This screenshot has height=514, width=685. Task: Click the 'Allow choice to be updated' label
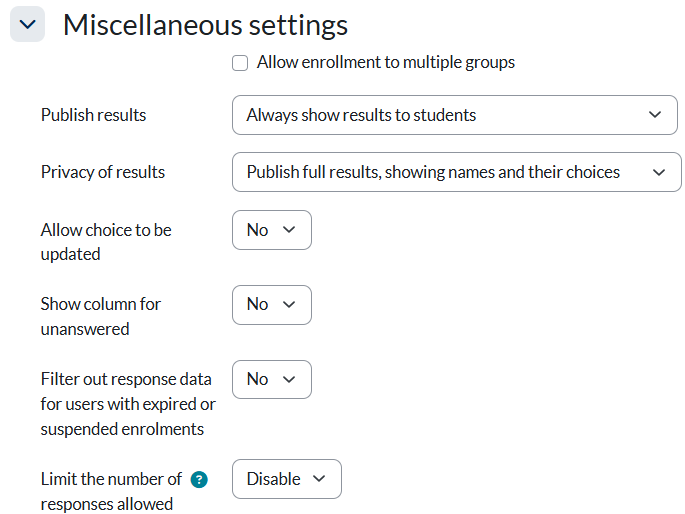click(106, 242)
